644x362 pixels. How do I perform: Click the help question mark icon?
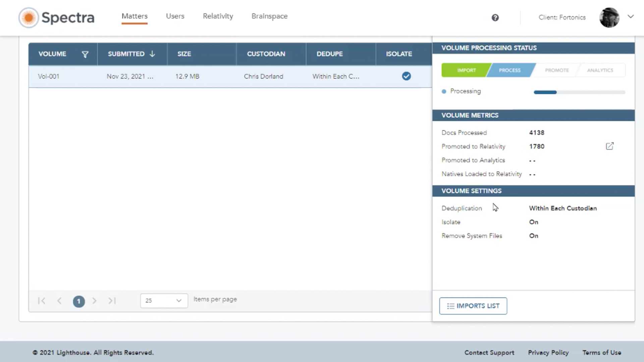[x=495, y=17]
